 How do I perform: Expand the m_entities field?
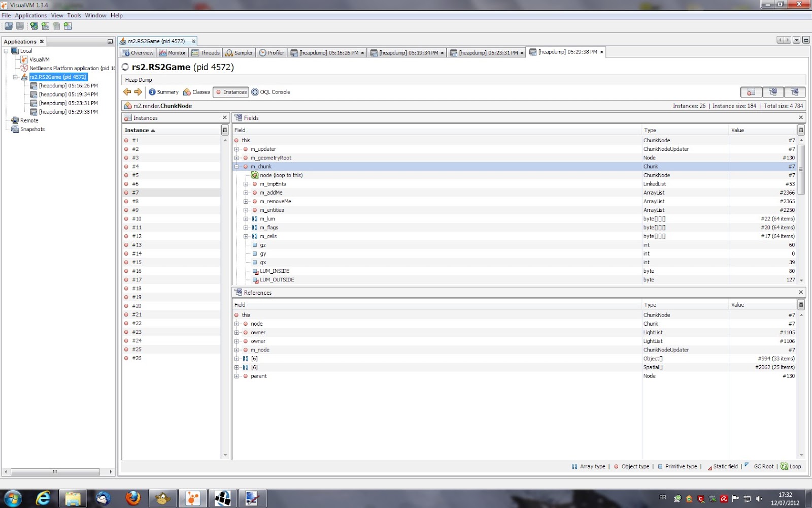pos(246,210)
